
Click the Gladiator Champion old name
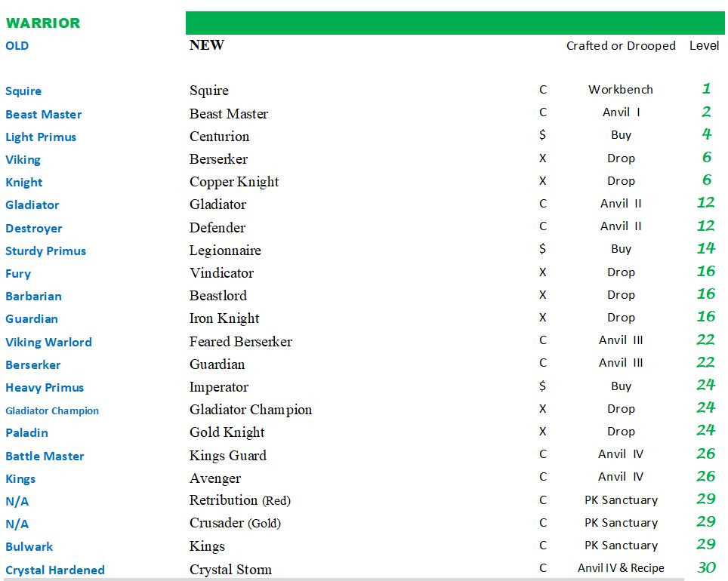point(52,410)
